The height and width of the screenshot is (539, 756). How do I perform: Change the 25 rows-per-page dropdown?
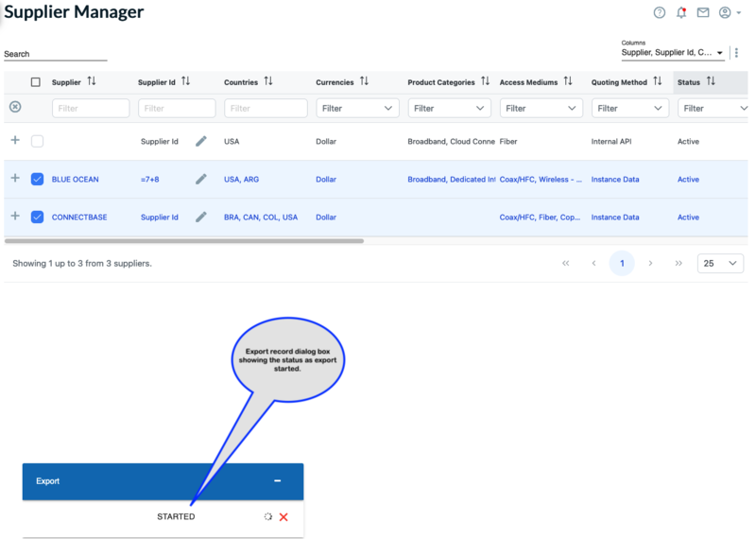coord(720,264)
